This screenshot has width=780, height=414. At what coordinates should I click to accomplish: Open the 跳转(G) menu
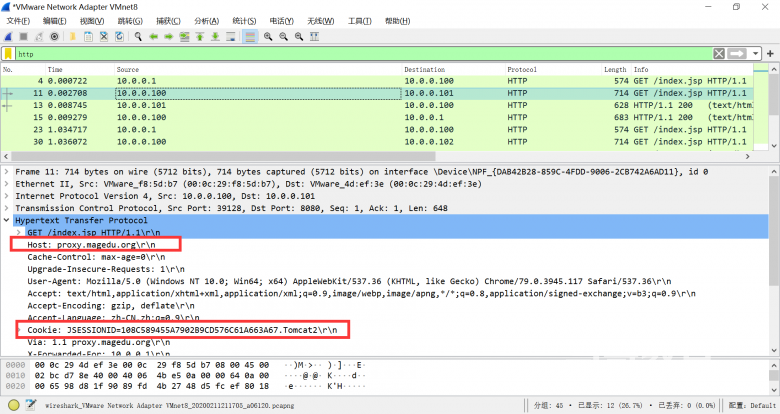click(130, 21)
